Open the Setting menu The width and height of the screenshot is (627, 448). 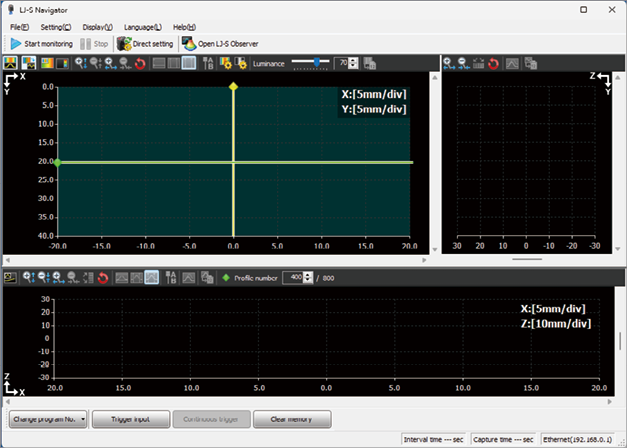click(x=53, y=26)
